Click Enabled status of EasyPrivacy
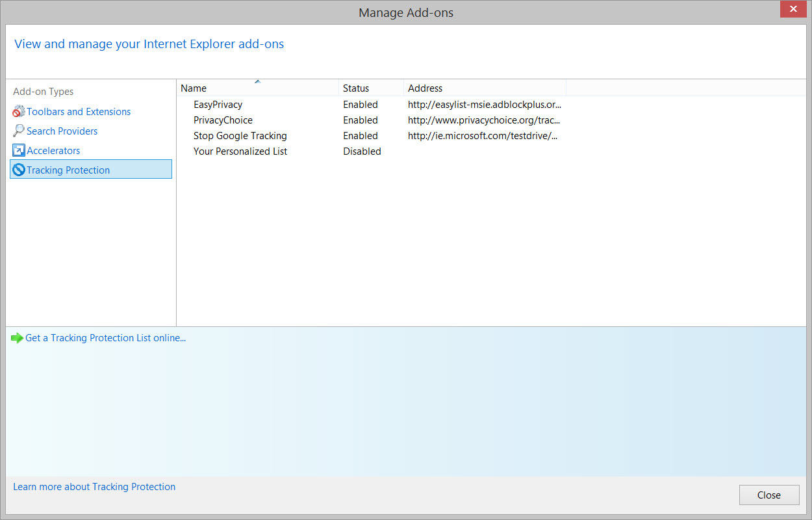The width and height of the screenshot is (812, 520). coord(361,105)
